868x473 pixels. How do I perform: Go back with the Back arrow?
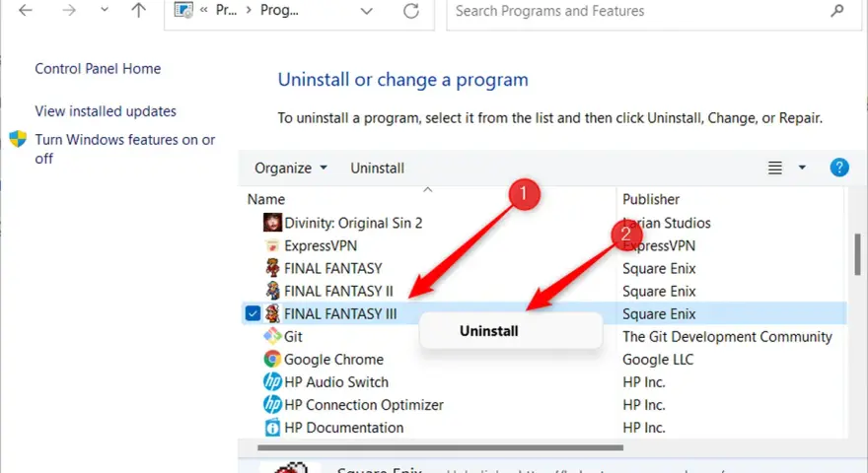tap(26, 11)
